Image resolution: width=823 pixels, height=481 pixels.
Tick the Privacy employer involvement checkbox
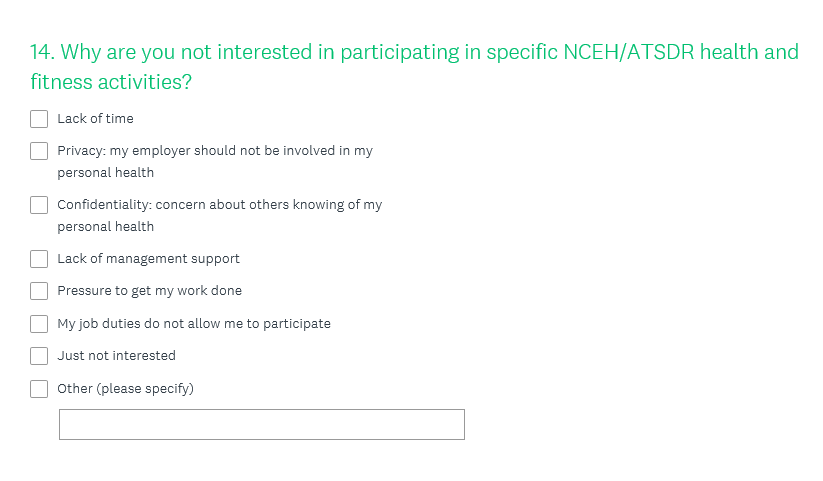[39, 151]
